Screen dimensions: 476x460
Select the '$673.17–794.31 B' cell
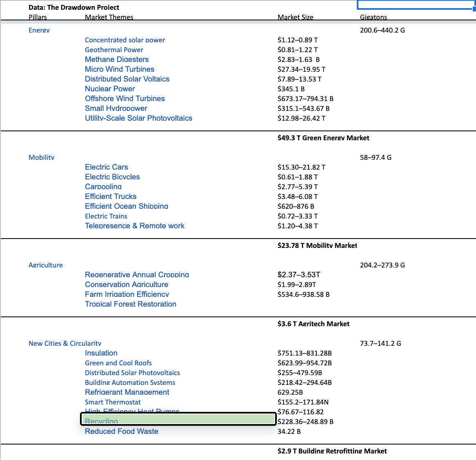[x=305, y=99]
